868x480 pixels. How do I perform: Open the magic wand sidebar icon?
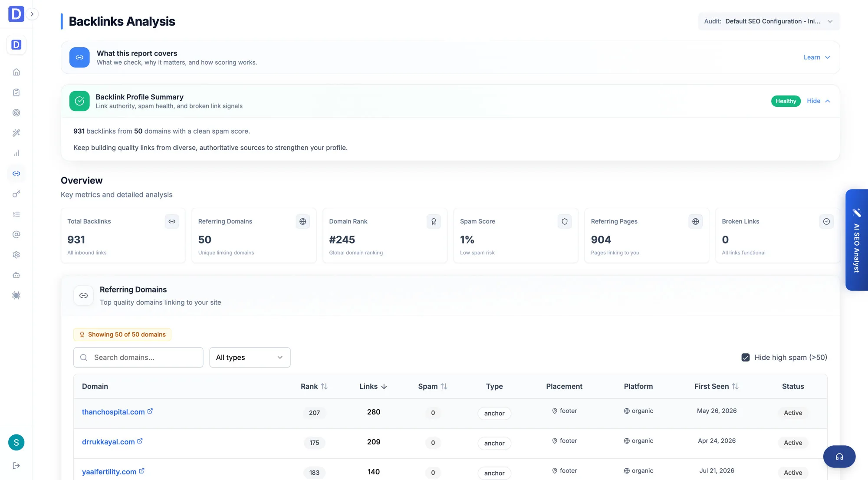click(x=16, y=133)
